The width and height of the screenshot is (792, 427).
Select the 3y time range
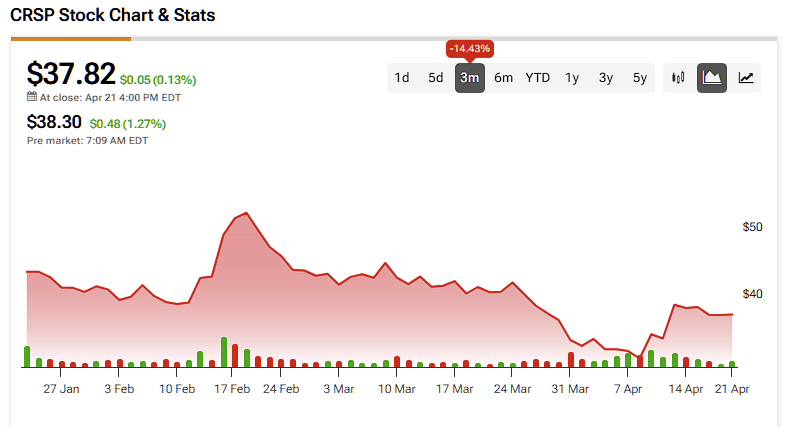[606, 78]
